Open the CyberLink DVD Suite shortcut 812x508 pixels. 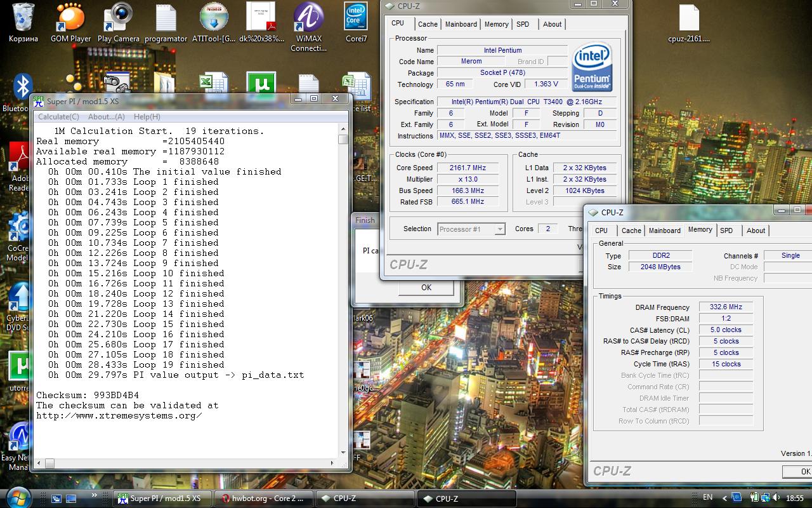(x=19, y=307)
